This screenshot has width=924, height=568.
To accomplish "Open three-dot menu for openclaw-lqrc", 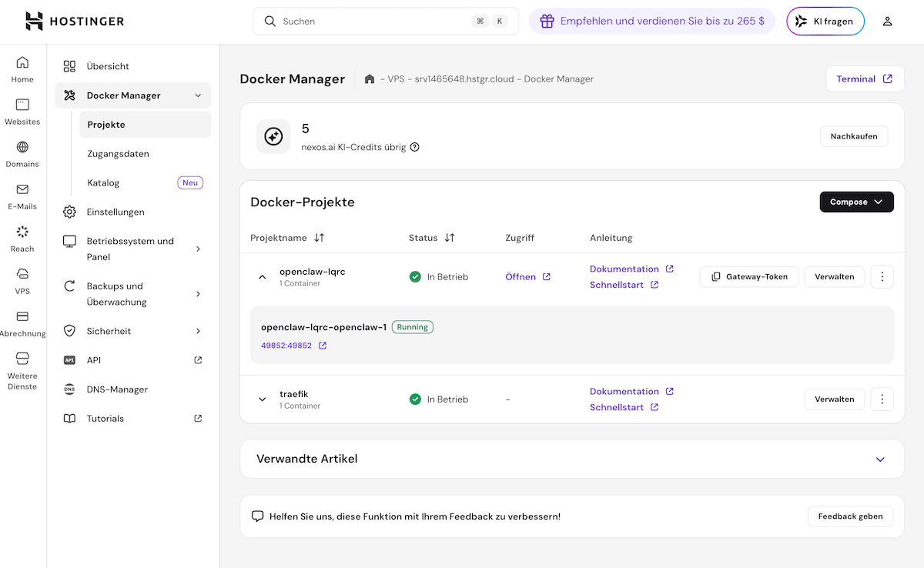I will (x=882, y=276).
